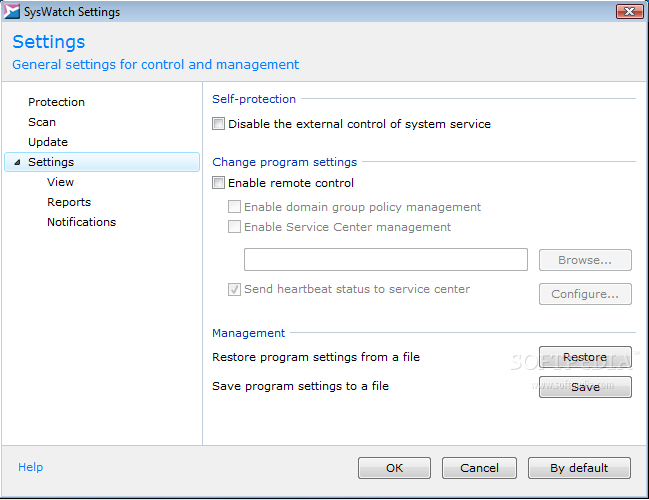
Task: Reset settings with By default button
Action: click(x=579, y=468)
